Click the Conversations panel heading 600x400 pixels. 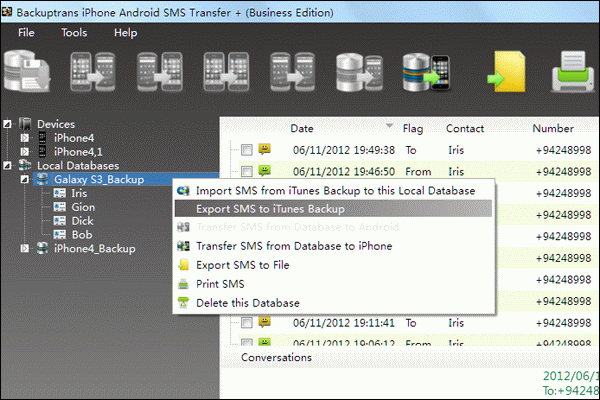[276, 358]
